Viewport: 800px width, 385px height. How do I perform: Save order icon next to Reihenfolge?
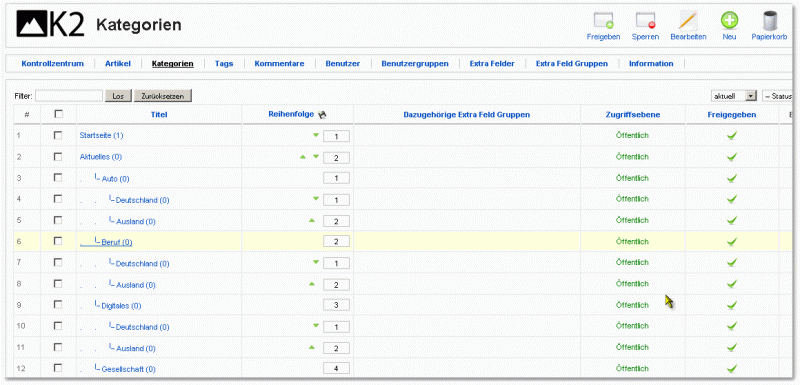coord(321,115)
